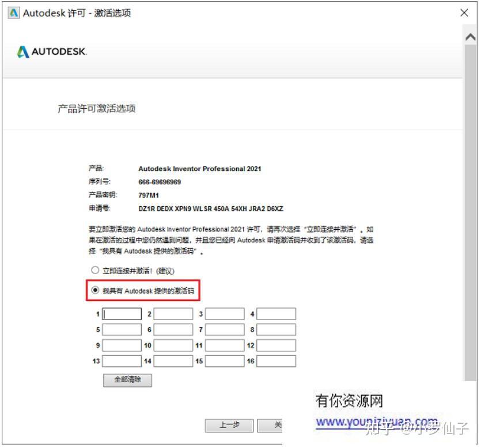Click activation code field 12
This screenshot has height=448, width=481.
tap(277, 346)
